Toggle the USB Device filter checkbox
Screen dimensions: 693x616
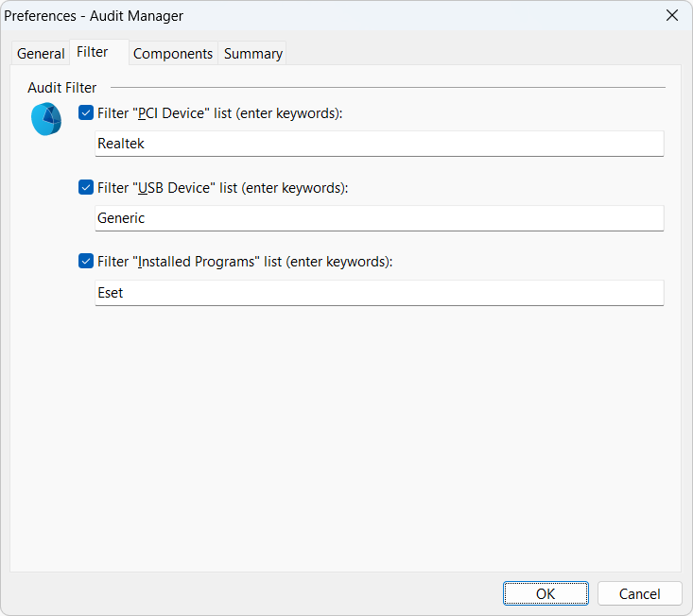tap(86, 188)
